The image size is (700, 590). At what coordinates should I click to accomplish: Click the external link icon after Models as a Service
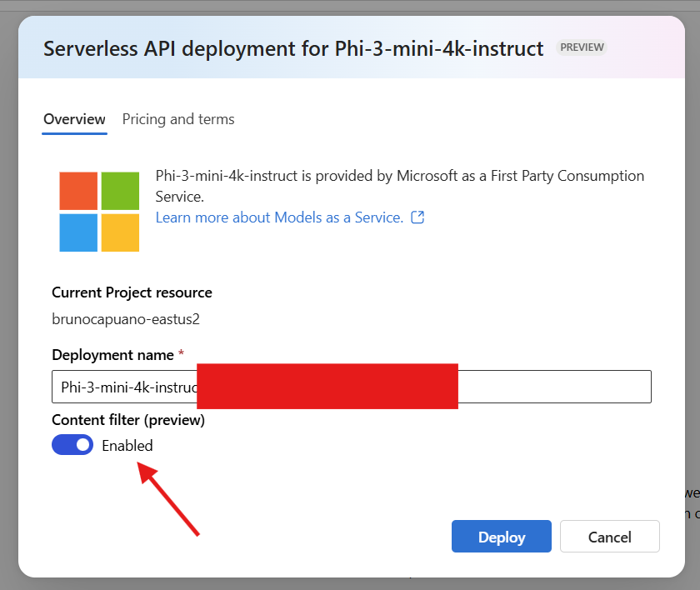tap(418, 217)
